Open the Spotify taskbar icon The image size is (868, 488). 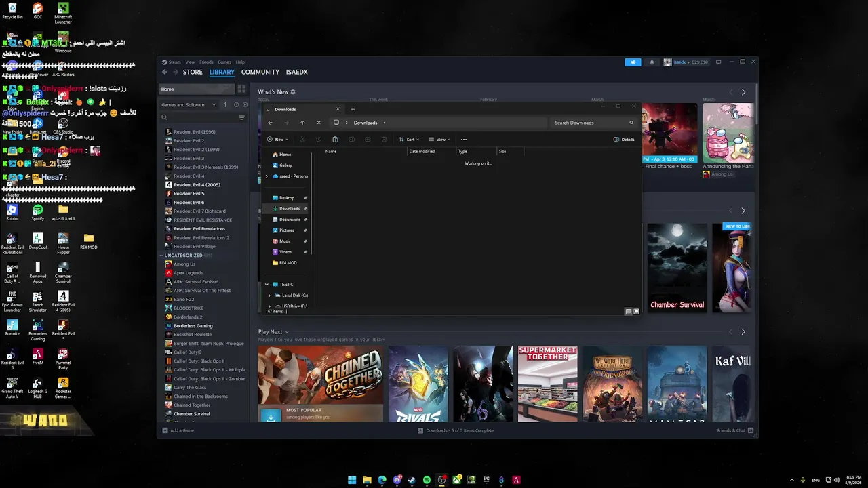click(x=427, y=480)
